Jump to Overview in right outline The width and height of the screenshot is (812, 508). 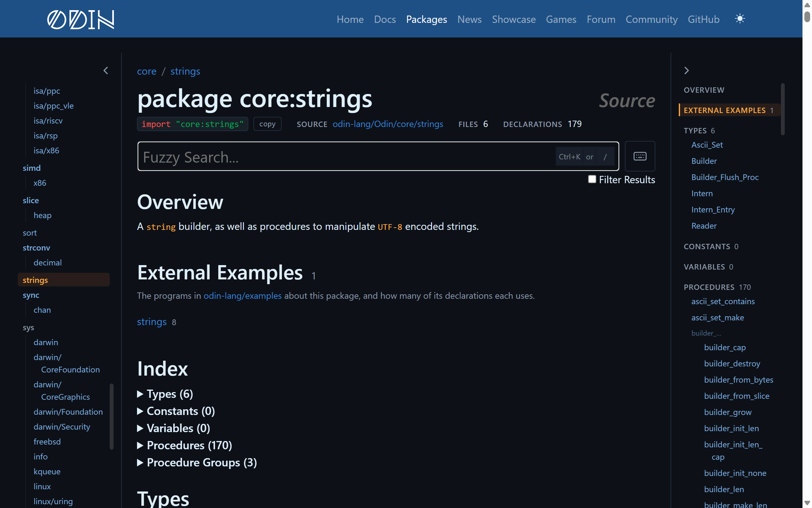pyautogui.click(x=704, y=90)
